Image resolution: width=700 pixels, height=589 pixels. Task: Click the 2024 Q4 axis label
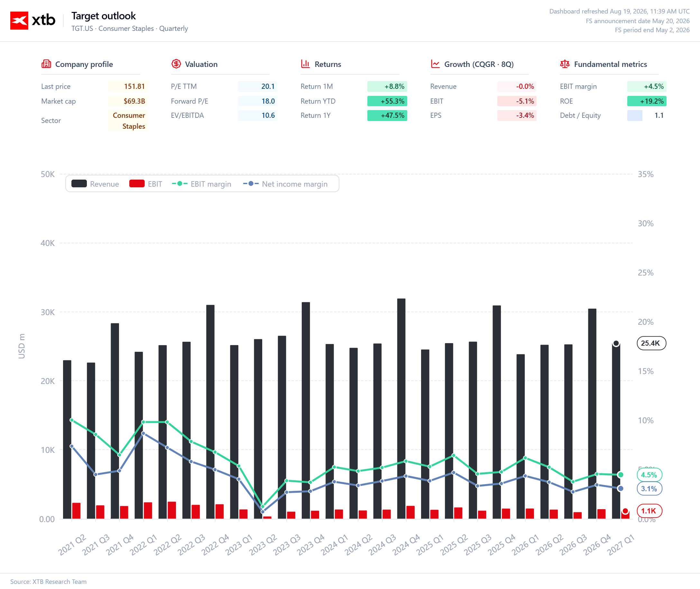click(406, 545)
